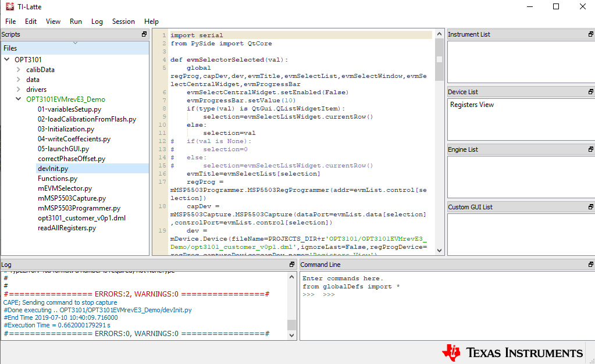Select mMSP5503Capture.py script
595x364 pixels.
[x=72, y=198]
